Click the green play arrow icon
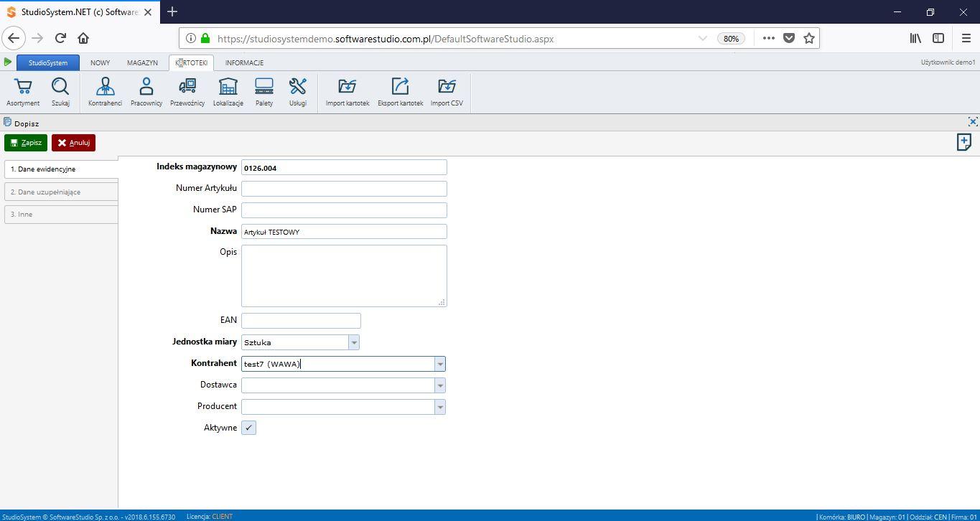Viewport: 980px width, 521px height. pyautogui.click(x=8, y=62)
